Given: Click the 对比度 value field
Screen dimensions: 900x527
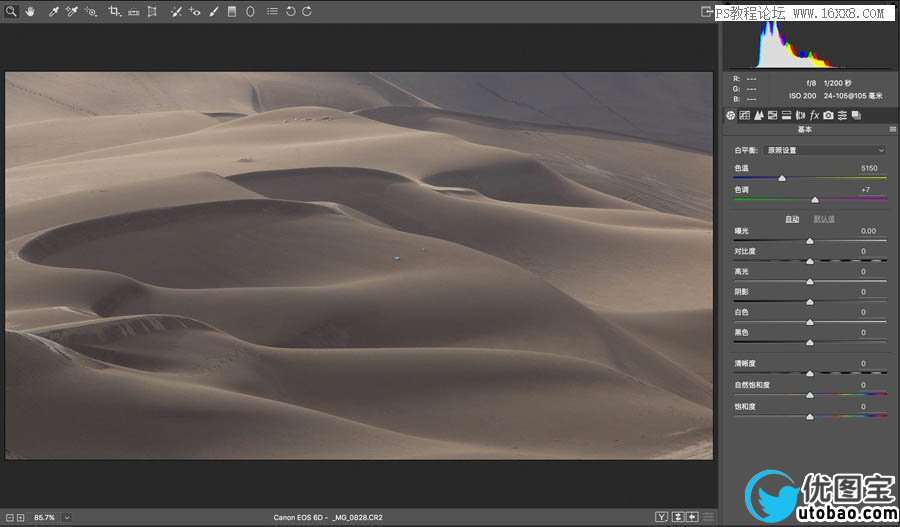Looking at the screenshot, I should pyautogui.click(x=863, y=251).
